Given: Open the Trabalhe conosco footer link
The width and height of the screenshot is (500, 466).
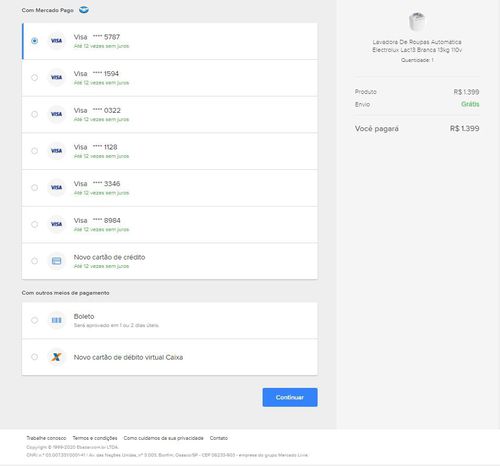Looking at the screenshot, I should pyautogui.click(x=46, y=438).
